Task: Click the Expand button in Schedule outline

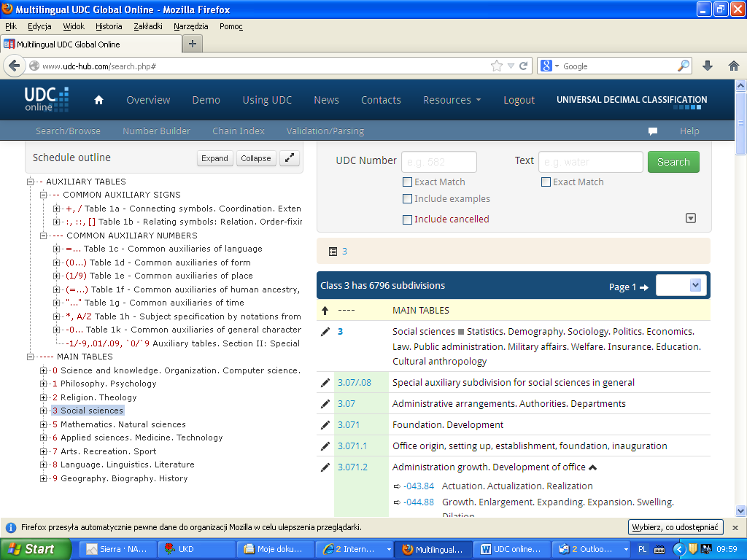Action: [x=214, y=158]
